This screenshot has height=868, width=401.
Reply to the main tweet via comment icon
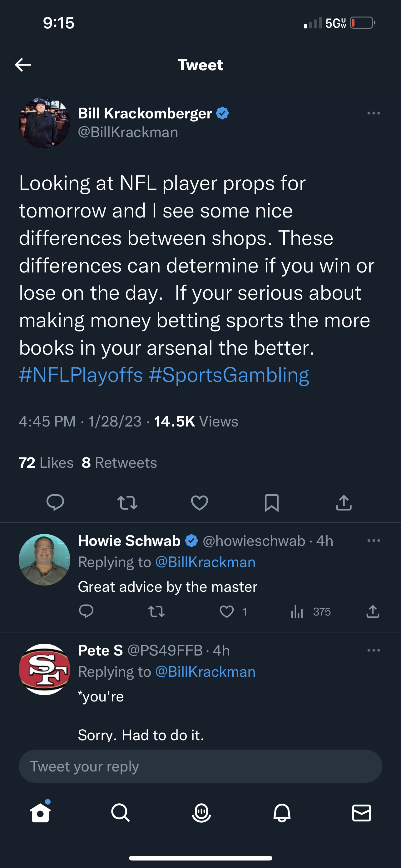(55, 502)
